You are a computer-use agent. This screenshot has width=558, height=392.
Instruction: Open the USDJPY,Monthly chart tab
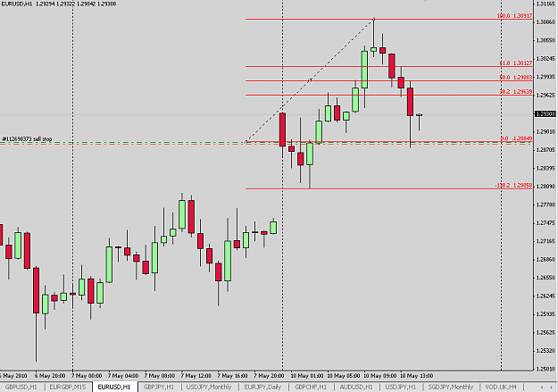point(209,387)
